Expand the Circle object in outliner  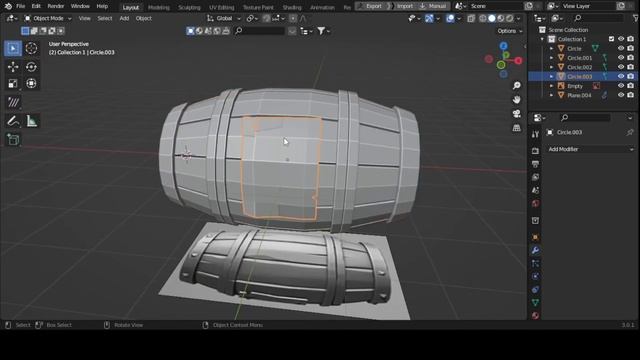click(x=551, y=48)
